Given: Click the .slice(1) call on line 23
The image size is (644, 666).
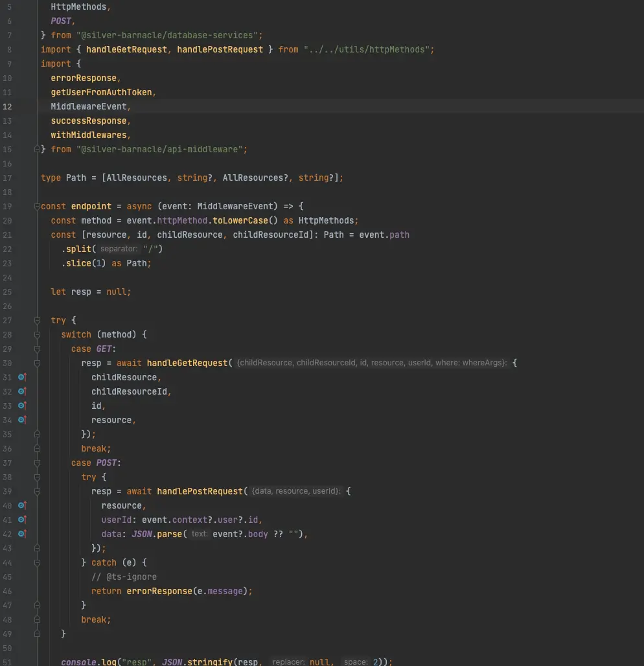Looking at the screenshot, I should tap(84, 263).
